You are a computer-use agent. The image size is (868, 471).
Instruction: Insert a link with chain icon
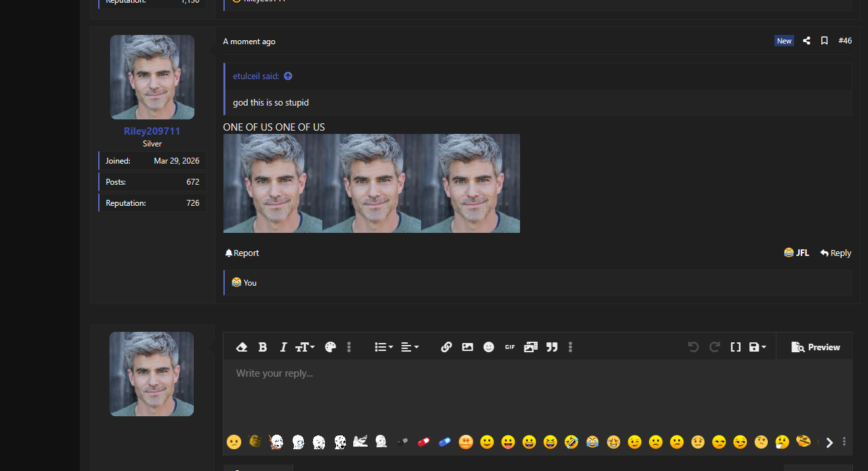point(446,347)
